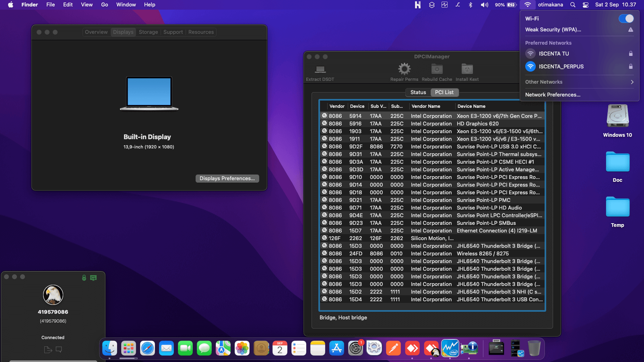Open the Apple menu
The width and height of the screenshot is (644, 362).
(11, 5)
